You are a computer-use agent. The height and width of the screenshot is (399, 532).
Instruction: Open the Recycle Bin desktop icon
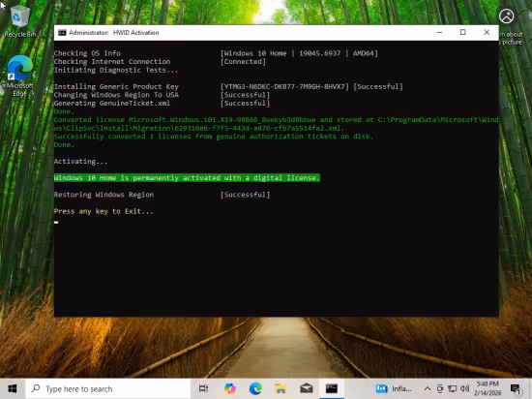click(19, 21)
